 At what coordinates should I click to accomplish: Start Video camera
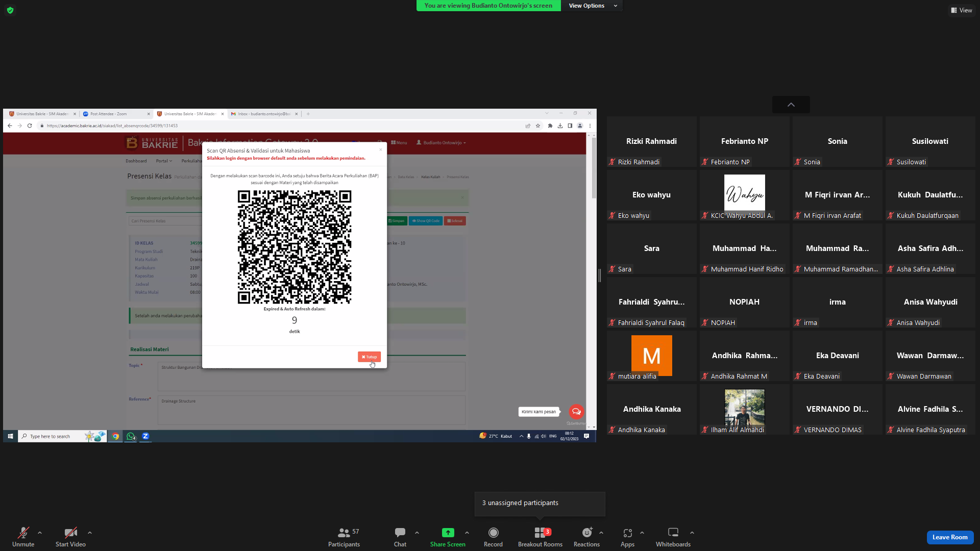(70, 537)
